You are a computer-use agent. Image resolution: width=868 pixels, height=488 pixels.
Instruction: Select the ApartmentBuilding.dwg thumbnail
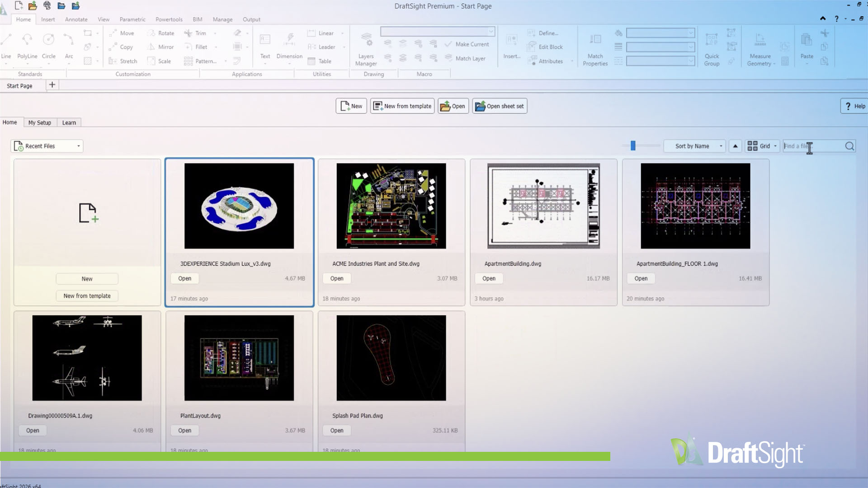pyautogui.click(x=543, y=206)
